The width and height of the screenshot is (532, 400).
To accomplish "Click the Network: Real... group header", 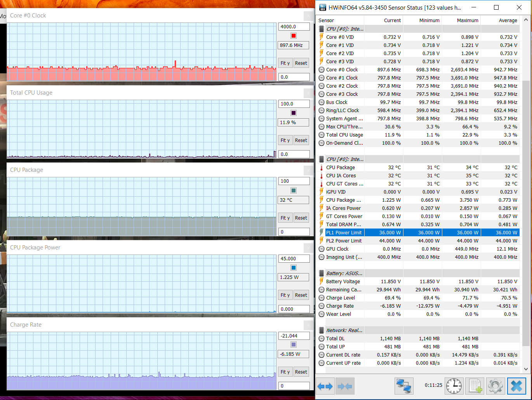I will point(418,331).
